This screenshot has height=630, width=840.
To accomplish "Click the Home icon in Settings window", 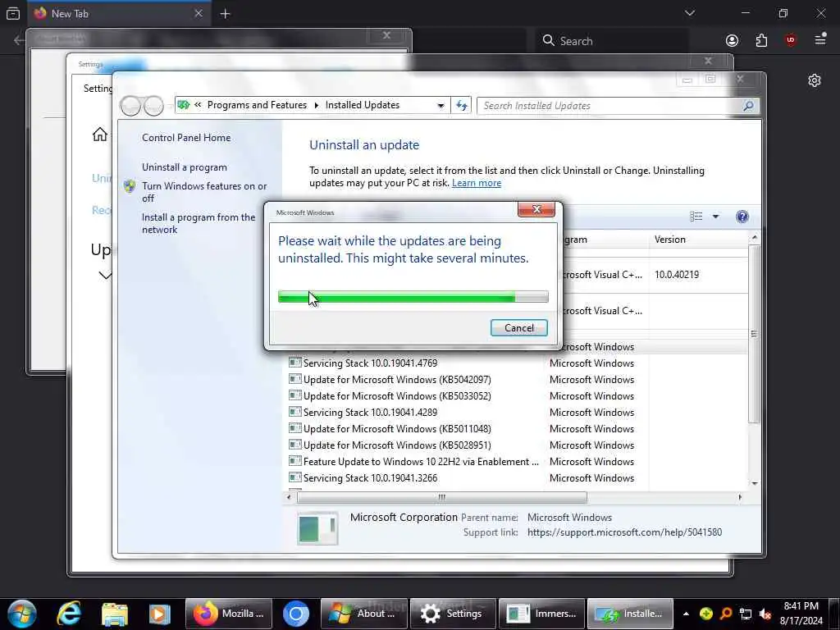I will pos(99,134).
